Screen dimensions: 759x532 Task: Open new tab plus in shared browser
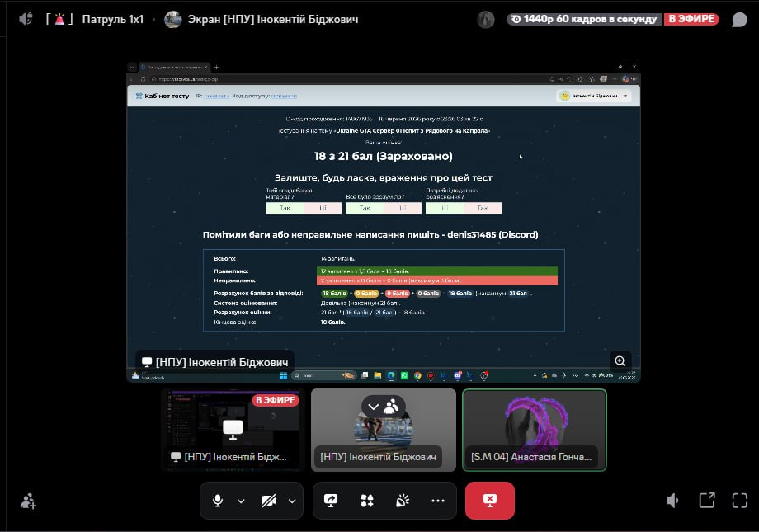(x=216, y=68)
